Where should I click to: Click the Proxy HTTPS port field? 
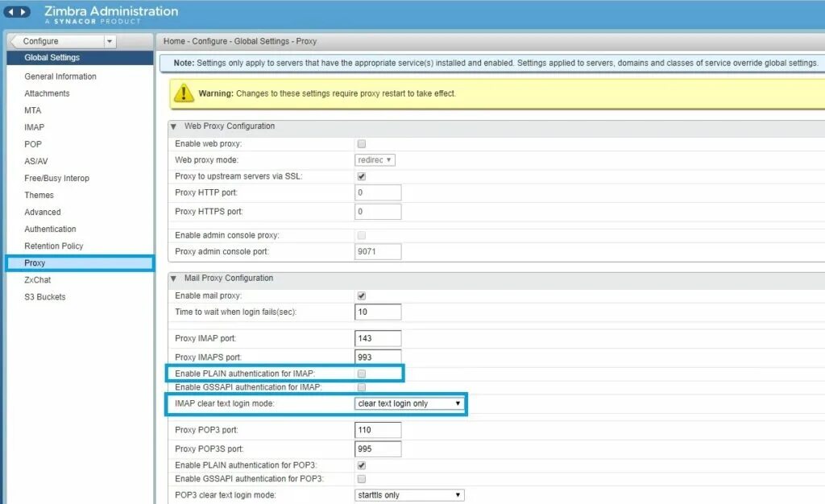click(x=378, y=211)
